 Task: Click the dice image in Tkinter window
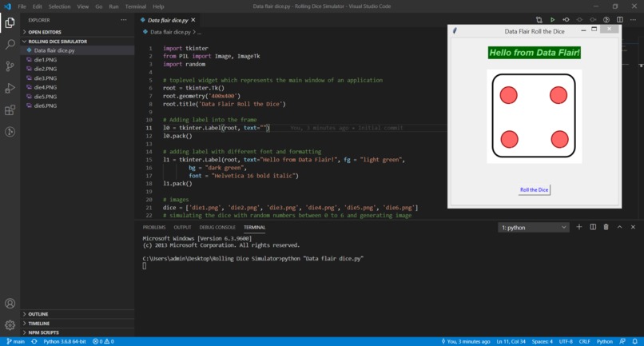click(x=534, y=117)
